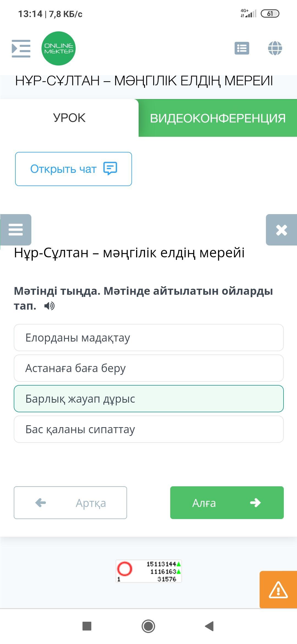297x644 pixels.
Task: Select answer 'Барлық жауап дұрыс'
Action: (148, 399)
